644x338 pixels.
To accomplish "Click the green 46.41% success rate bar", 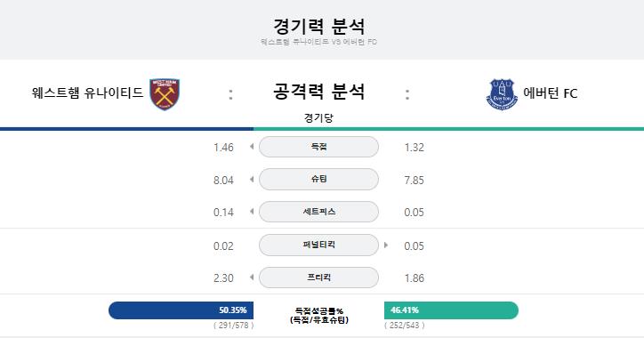I will click(451, 310).
